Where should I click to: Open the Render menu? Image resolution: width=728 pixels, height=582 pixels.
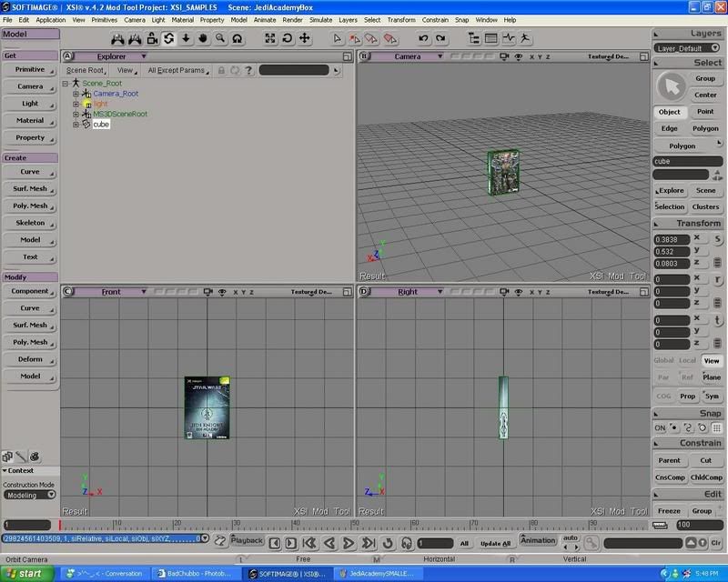click(292, 20)
